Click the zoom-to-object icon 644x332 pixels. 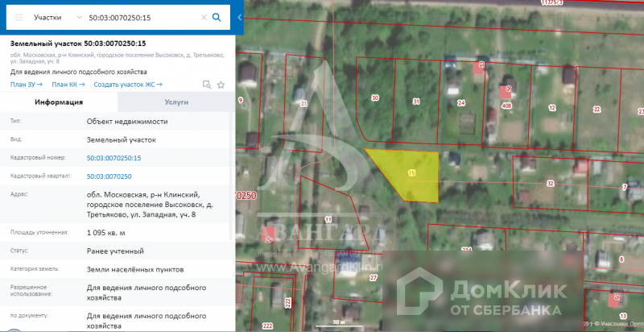(207, 85)
